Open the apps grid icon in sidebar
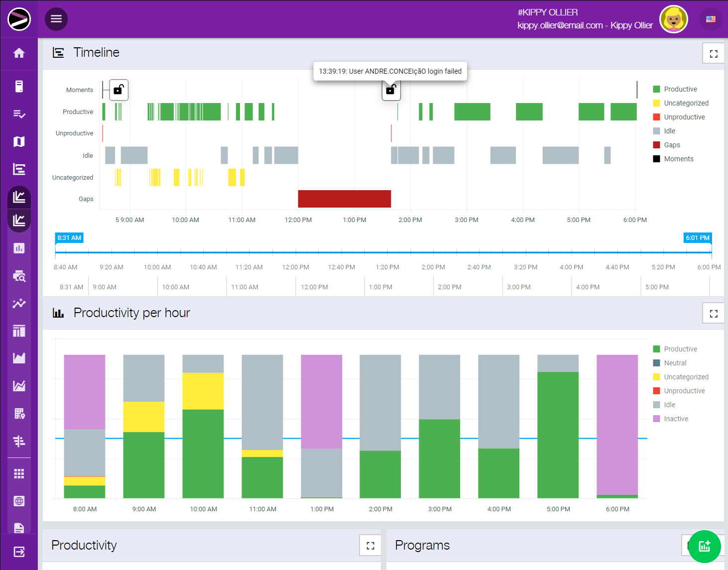The height and width of the screenshot is (570, 728). pyautogui.click(x=19, y=474)
